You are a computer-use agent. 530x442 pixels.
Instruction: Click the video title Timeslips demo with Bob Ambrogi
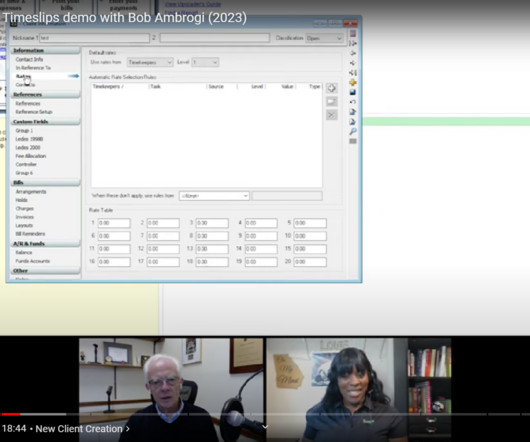click(x=124, y=18)
